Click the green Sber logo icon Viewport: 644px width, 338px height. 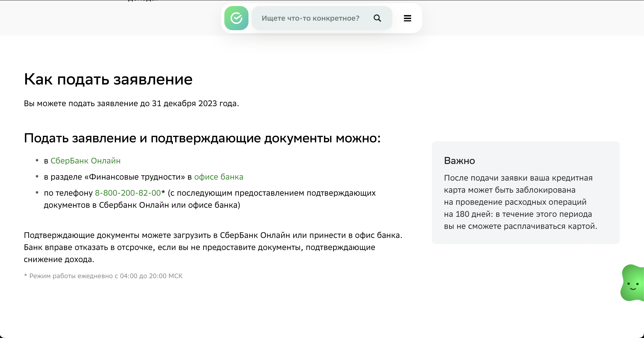(x=236, y=18)
